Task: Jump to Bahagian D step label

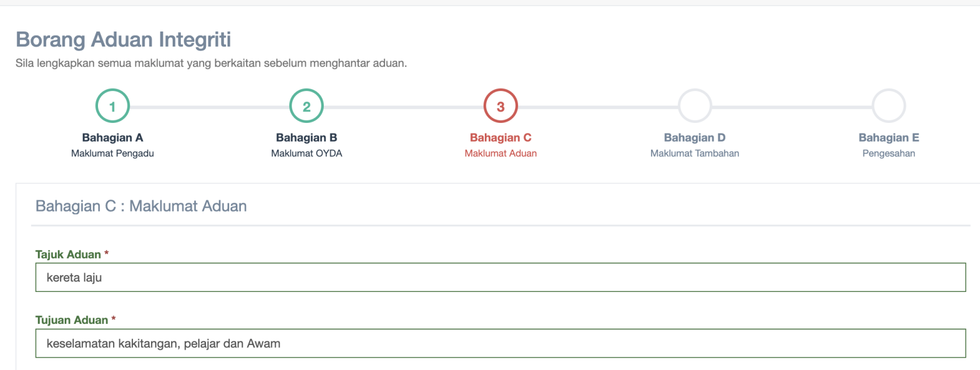Action: (695, 138)
